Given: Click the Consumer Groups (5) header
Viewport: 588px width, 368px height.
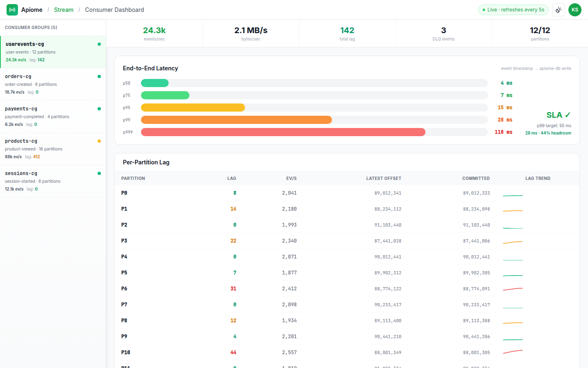Looking at the screenshot, I should (x=31, y=27).
